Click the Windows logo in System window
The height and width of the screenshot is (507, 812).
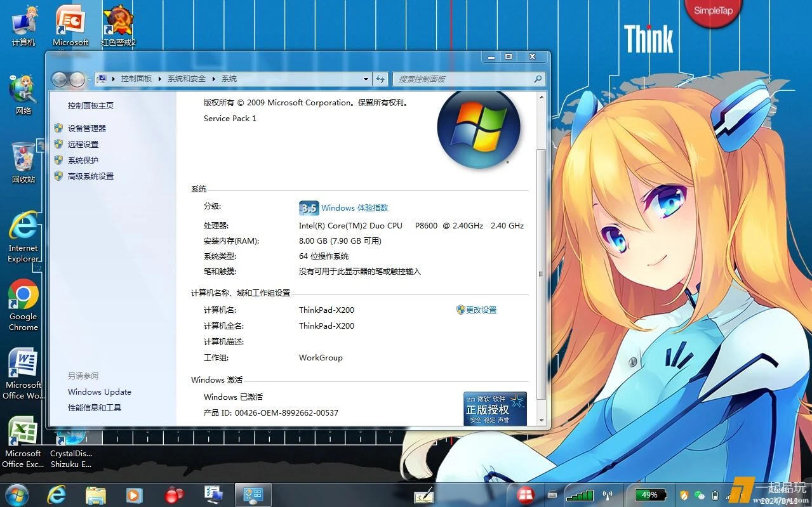click(x=479, y=129)
